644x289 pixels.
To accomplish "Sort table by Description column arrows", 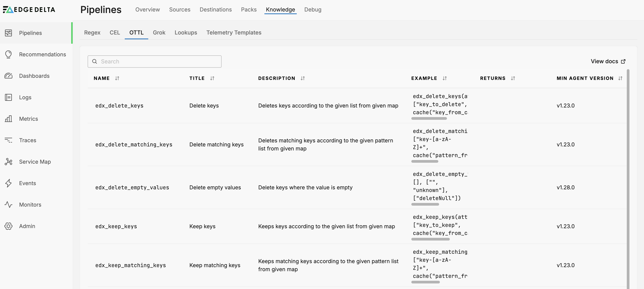I will pos(303,78).
